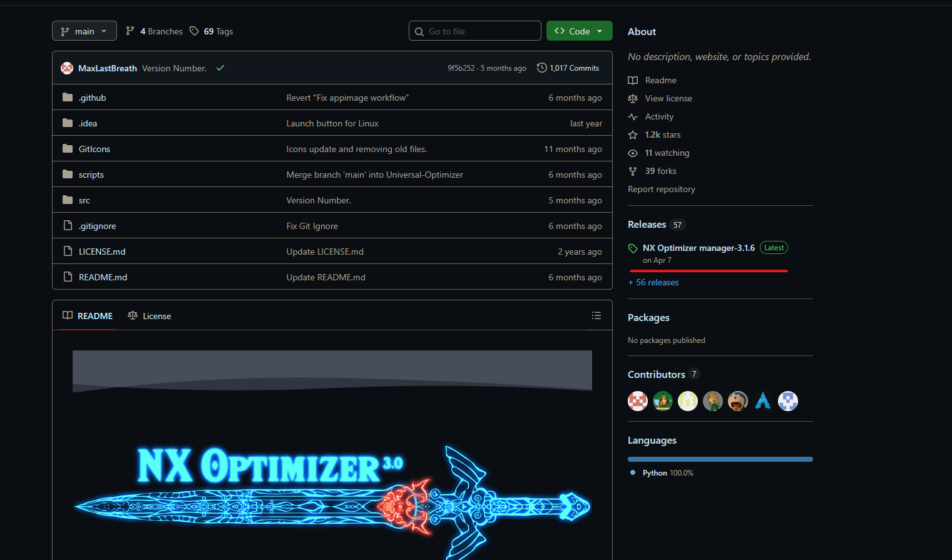Click the tag icon next to 69 Tags
The width and height of the screenshot is (952, 560).
coord(195,31)
